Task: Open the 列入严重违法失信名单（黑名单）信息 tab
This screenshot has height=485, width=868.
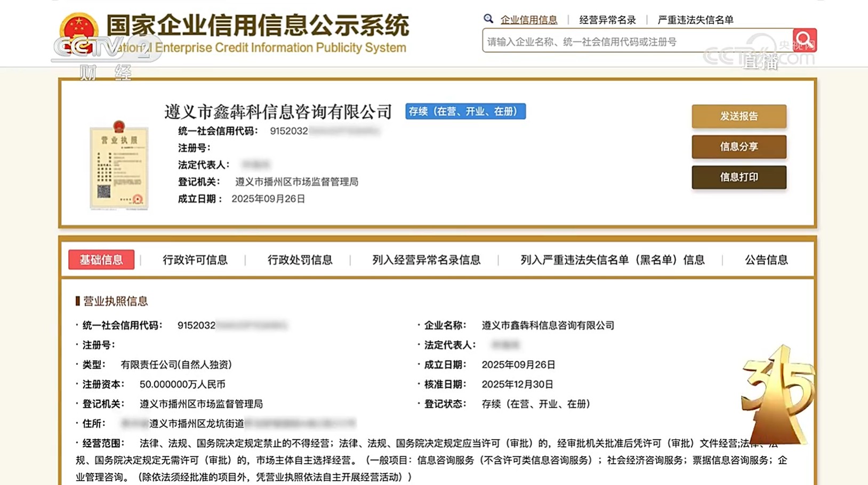Action: (612, 260)
